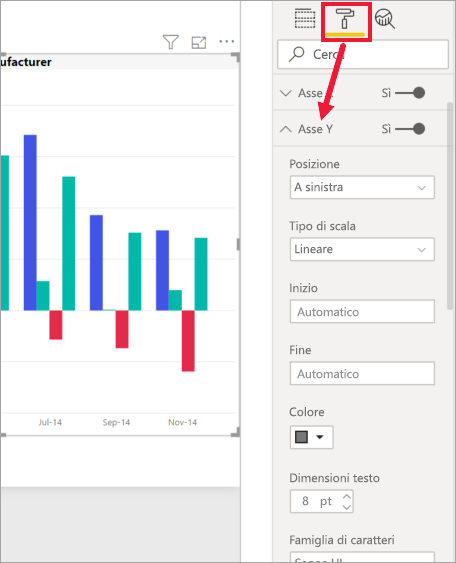Screen dimensions: 456x563
Task: Toggle the Asse Y switch off
Action: point(410,129)
